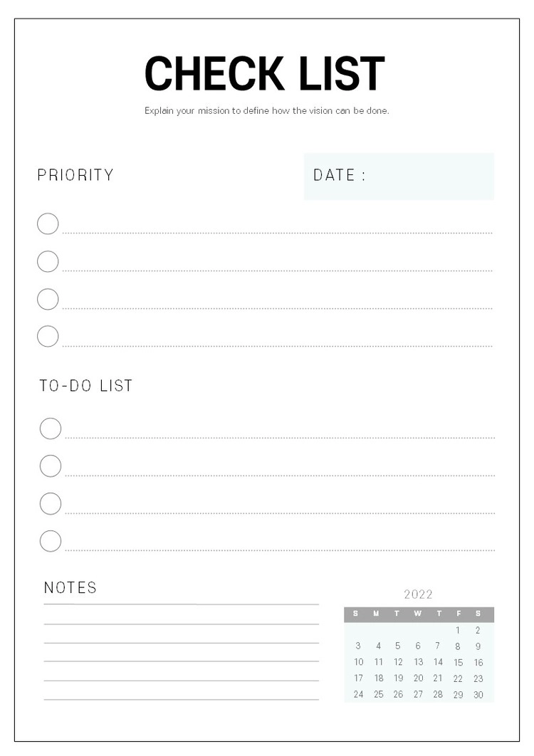Check the last TO-DO LIST circle
The image size is (534, 756).
51,541
